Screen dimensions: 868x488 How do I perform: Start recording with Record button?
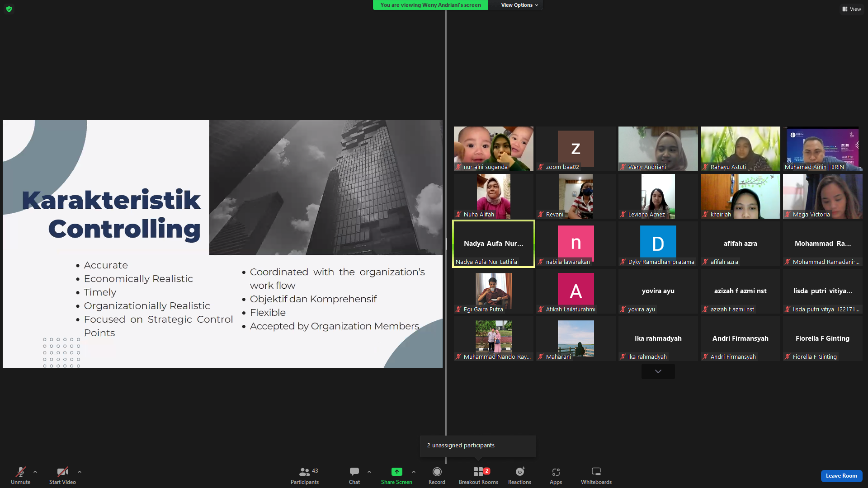tap(437, 476)
